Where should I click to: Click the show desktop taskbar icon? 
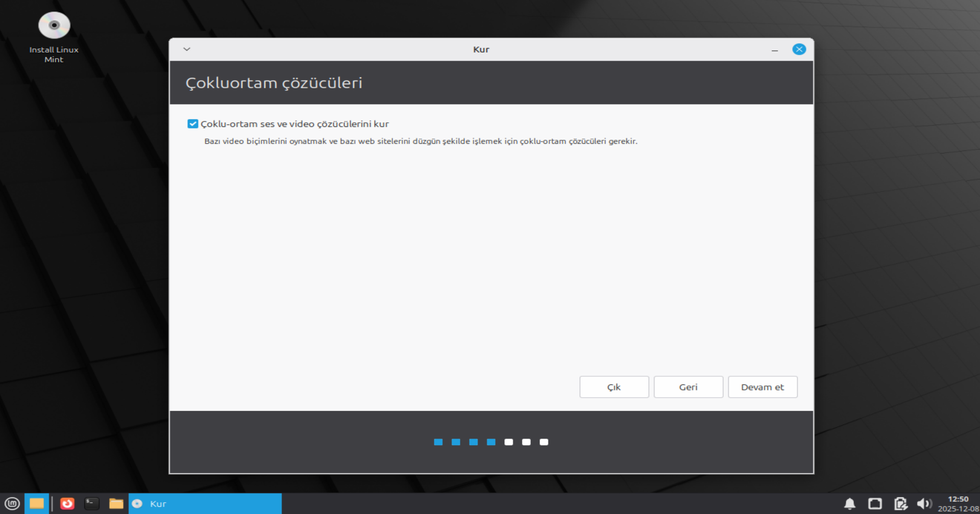(x=37, y=504)
